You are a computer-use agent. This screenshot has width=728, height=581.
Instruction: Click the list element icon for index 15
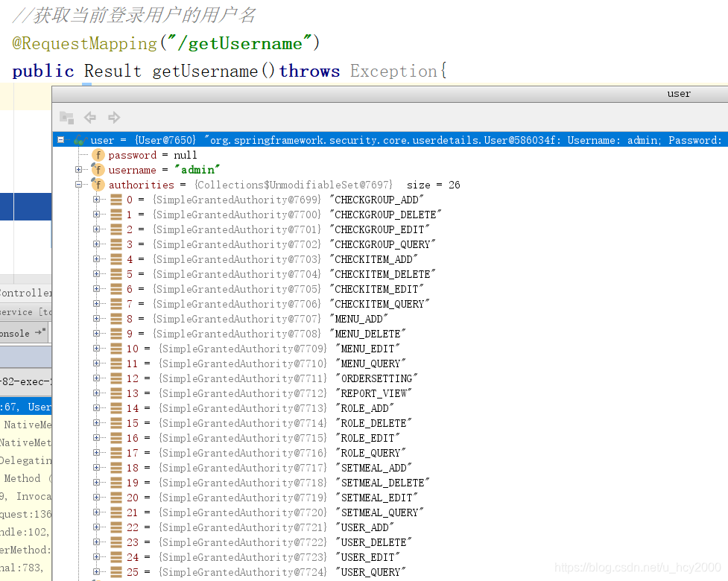pyautogui.click(x=116, y=423)
